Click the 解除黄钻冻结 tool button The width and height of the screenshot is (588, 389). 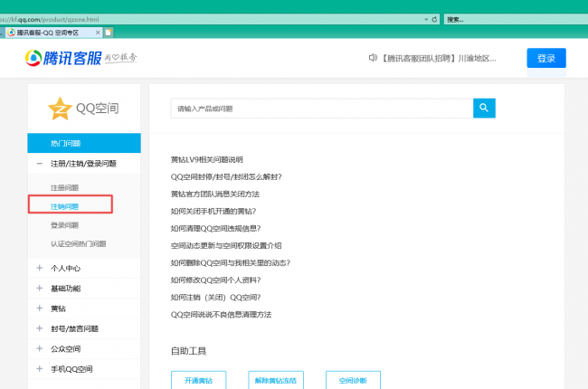(x=276, y=380)
